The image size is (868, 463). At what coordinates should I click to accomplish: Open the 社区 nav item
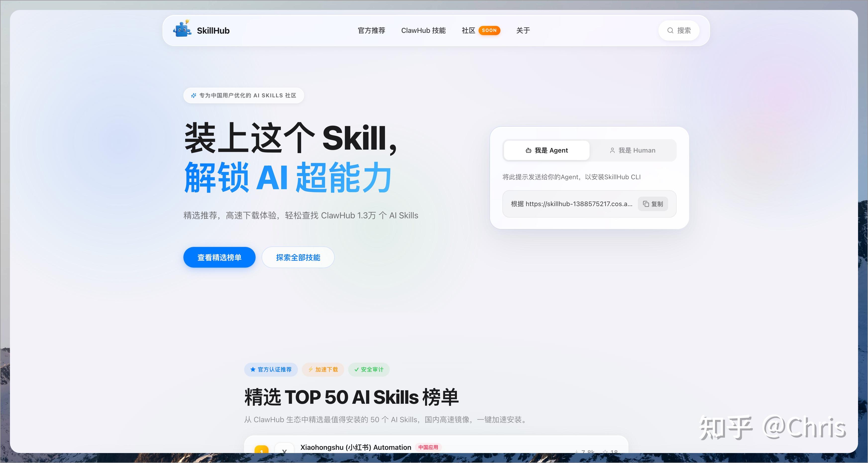(468, 31)
